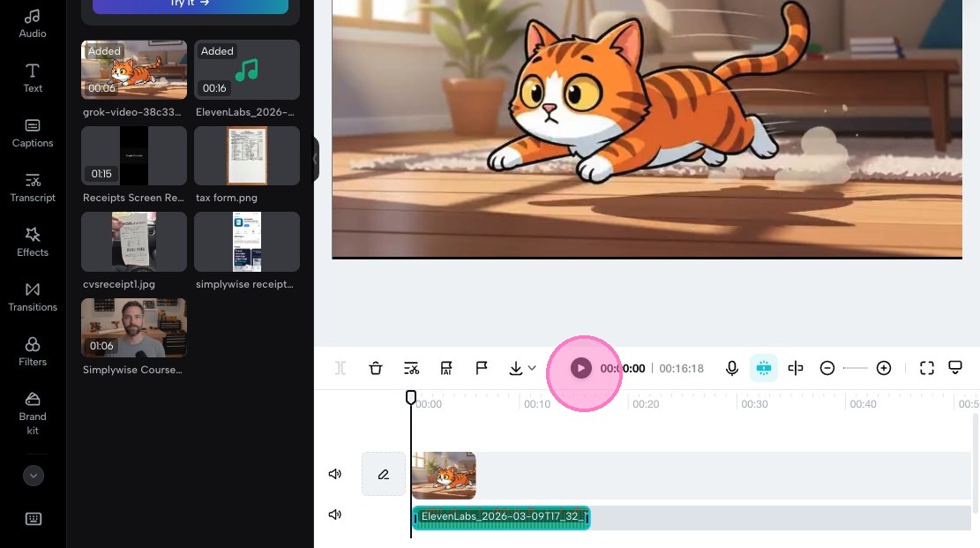Click the timeline vertical scrollbar

tap(975, 463)
